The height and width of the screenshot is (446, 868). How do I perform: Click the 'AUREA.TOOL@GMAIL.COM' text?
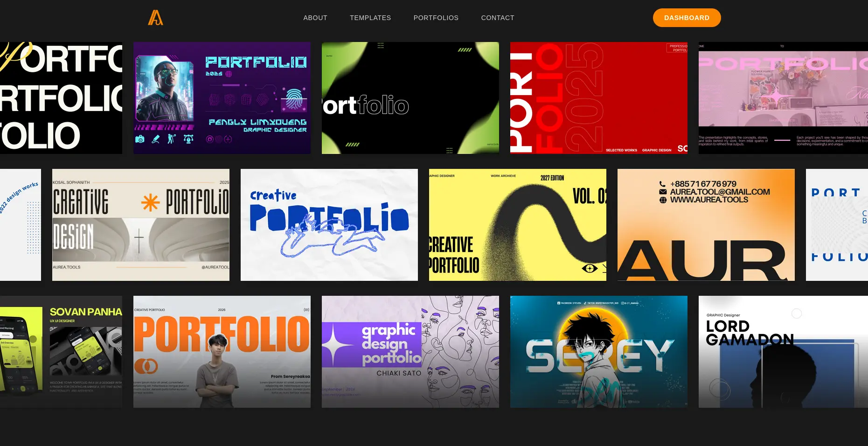pos(720,192)
